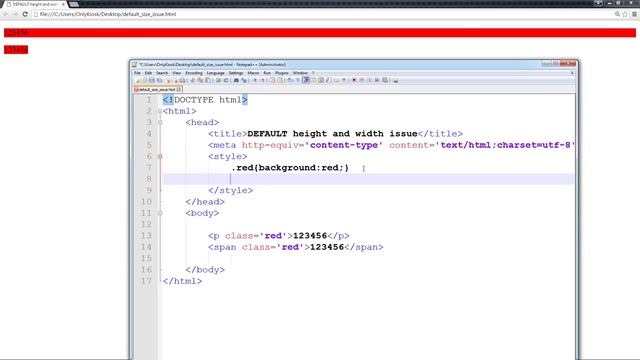Close the Chrome tab 'DEFAULT height and width'
Viewport: 640px width, 360px height.
click(x=63, y=4)
